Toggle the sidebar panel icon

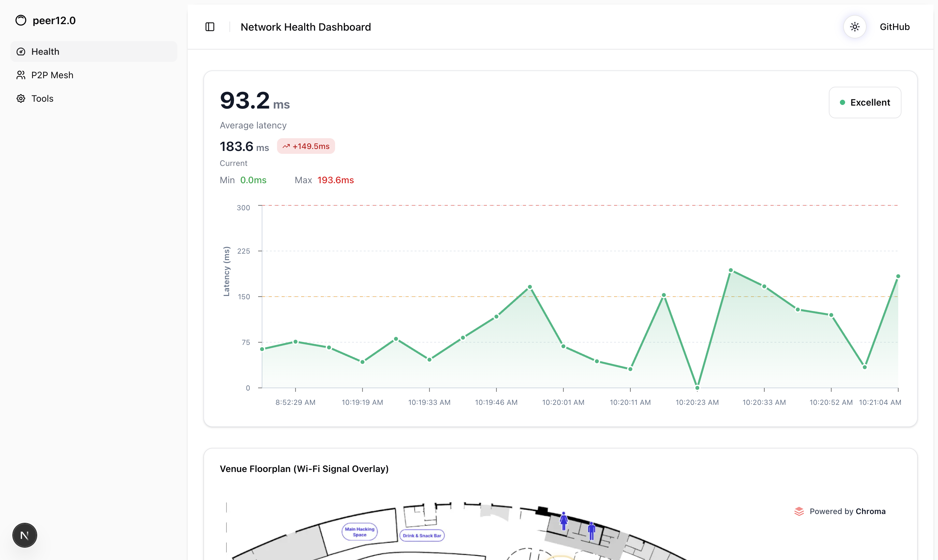pos(210,27)
